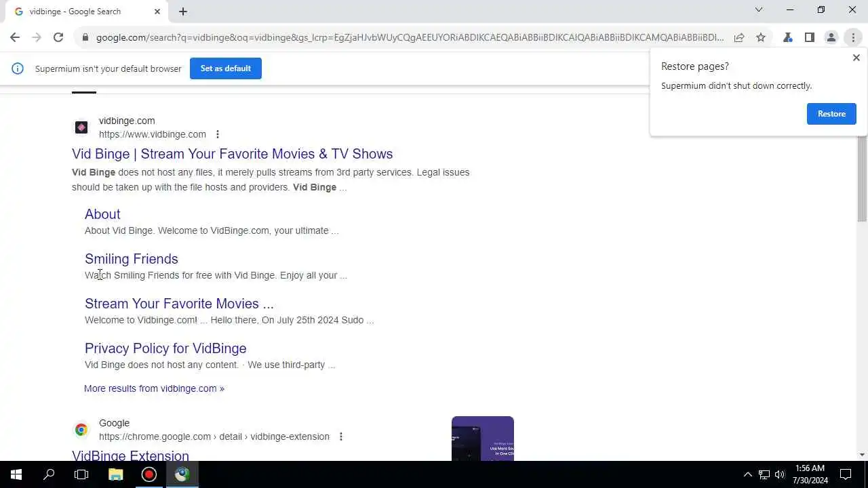Open the profile avatar menu
Viewport: 868px width, 488px height.
pyautogui.click(x=831, y=37)
